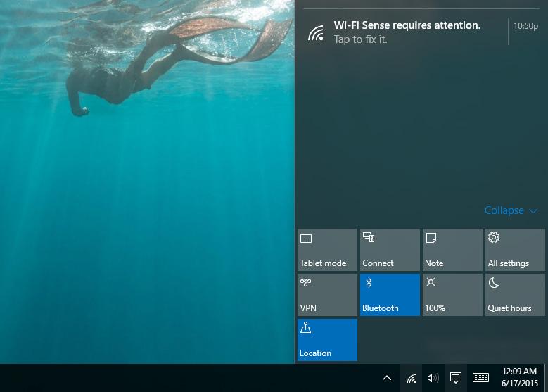
Task: Open Wi-Fi Sense requires attention notification
Action: (x=421, y=32)
